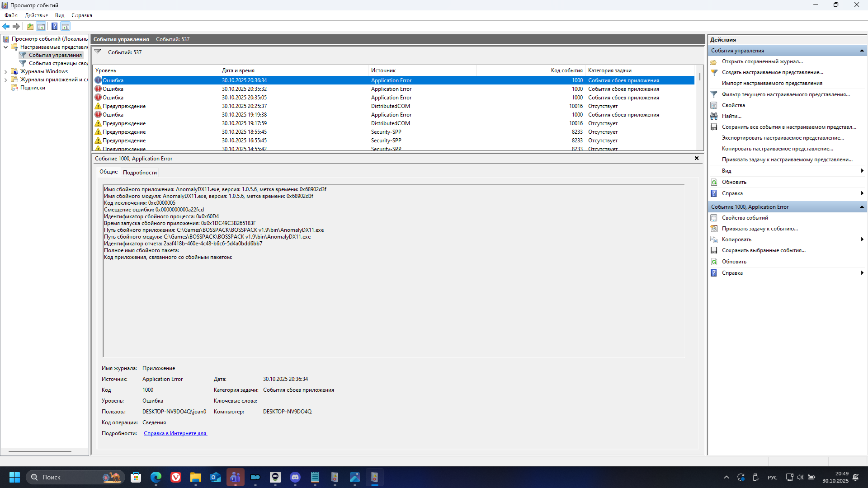Expand the Журналы Windows tree node
Screen dimensions: 868x488
(x=5, y=71)
